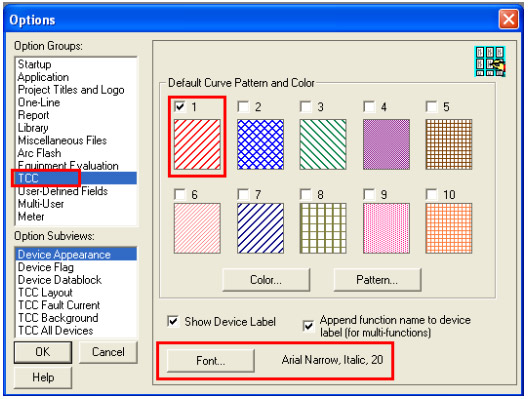
Task: Select the brown grid swatch
Action: (x=449, y=144)
